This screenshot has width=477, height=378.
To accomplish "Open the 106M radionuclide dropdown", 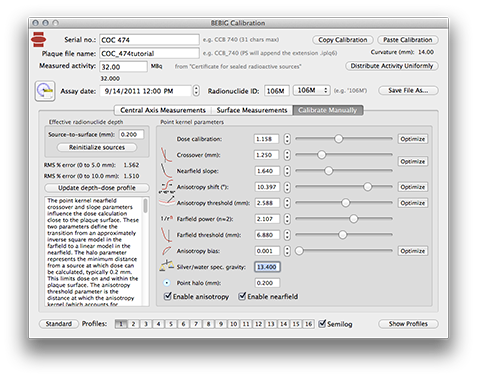I will tap(311, 90).
